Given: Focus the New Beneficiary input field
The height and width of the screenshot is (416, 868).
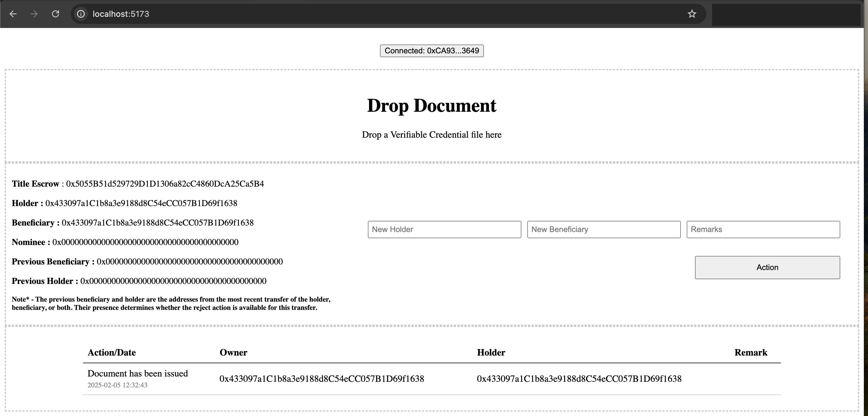Looking at the screenshot, I should click(x=603, y=230).
